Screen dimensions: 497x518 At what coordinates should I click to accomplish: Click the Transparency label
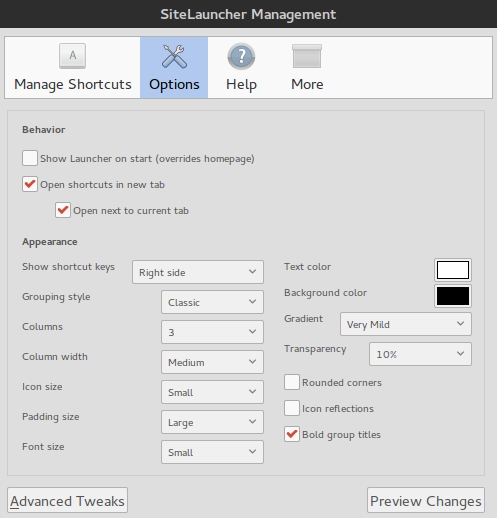315,349
